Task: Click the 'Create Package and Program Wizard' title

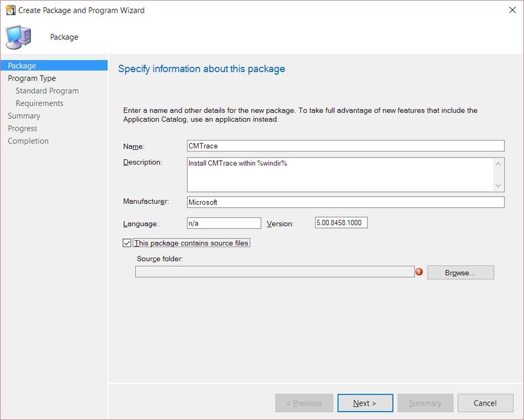Action: coord(81,10)
